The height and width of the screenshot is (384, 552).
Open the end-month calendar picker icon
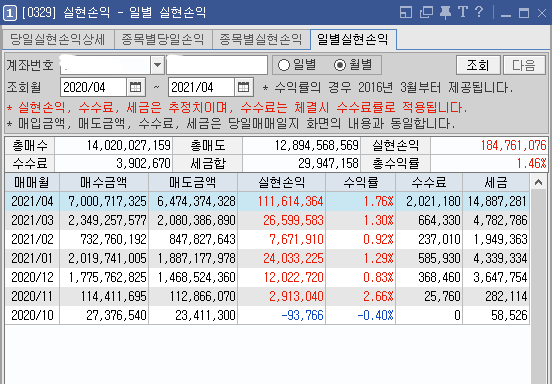click(244, 87)
